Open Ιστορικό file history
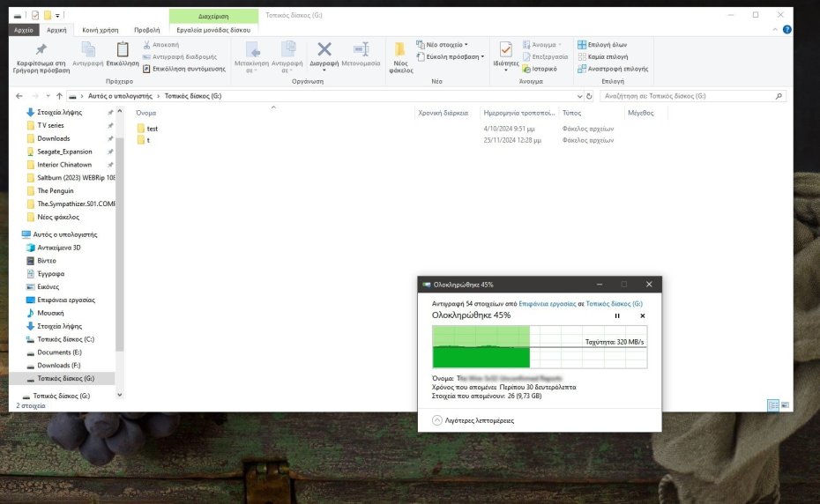 (x=540, y=69)
